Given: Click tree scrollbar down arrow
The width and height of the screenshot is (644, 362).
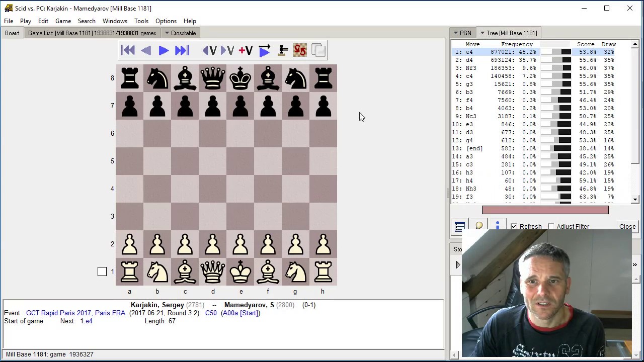Looking at the screenshot, I should pos(635,200).
